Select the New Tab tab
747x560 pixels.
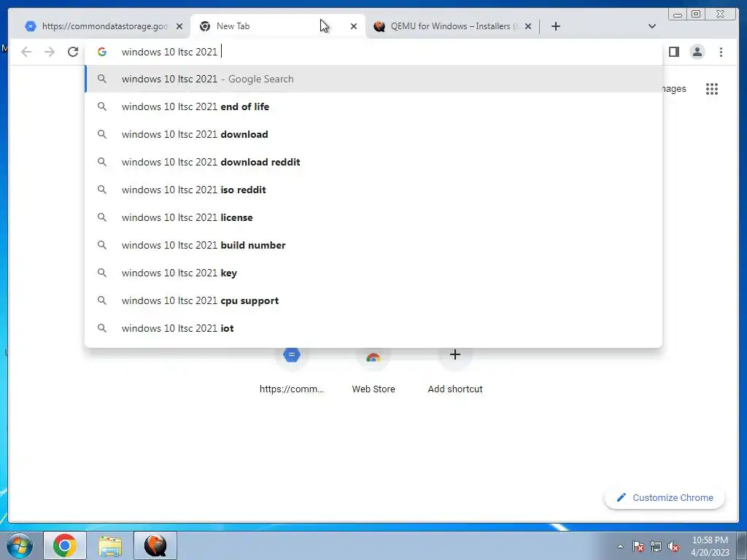[277, 26]
